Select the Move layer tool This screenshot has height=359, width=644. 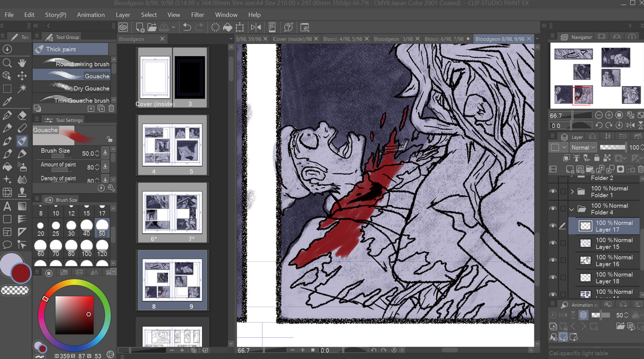tap(22, 76)
